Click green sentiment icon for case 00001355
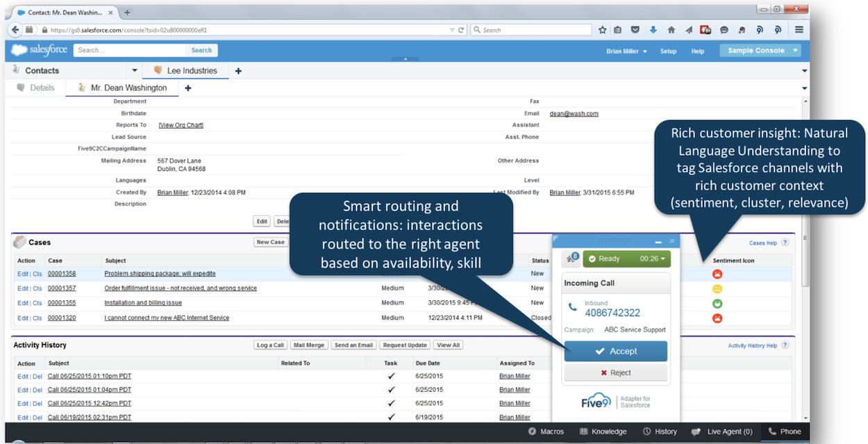Screen dimensions: 868x444 point(718,304)
